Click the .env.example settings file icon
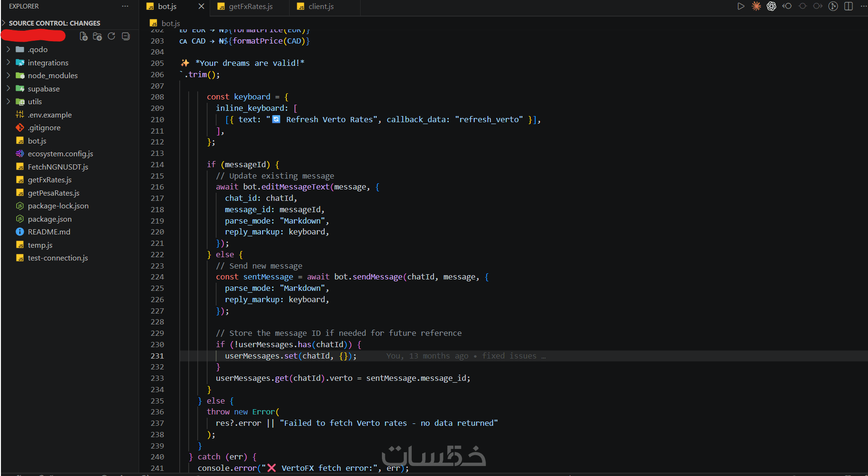The height and width of the screenshot is (476, 868). tap(20, 115)
